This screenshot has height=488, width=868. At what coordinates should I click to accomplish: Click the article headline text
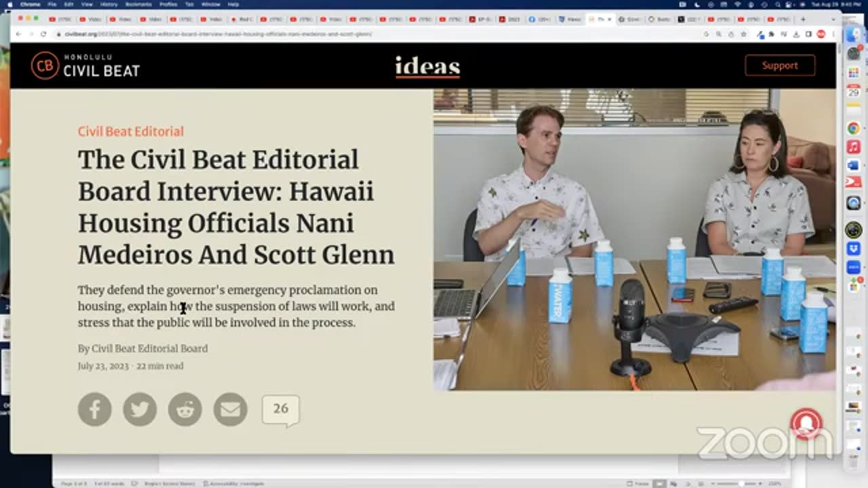(x=236, y=207)
